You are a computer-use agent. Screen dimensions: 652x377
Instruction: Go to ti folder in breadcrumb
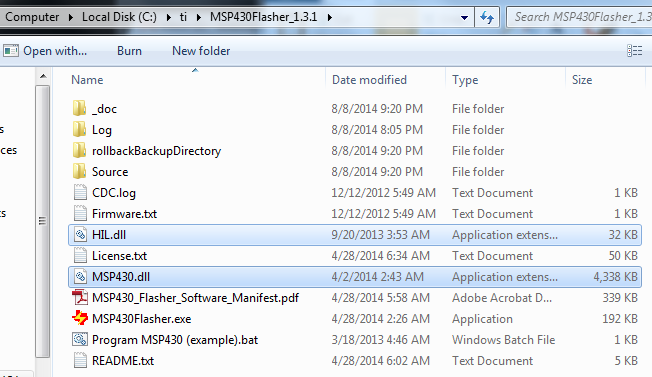coord(183,17)
